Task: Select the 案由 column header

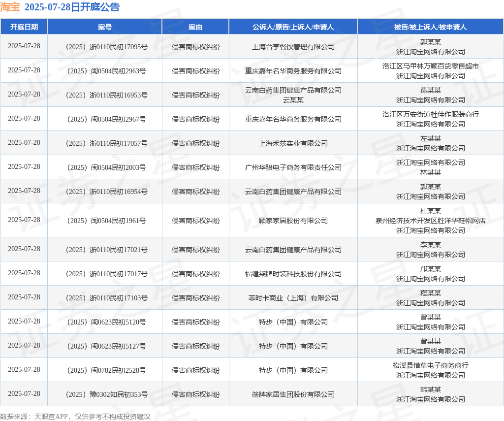Action: [195, 27]
